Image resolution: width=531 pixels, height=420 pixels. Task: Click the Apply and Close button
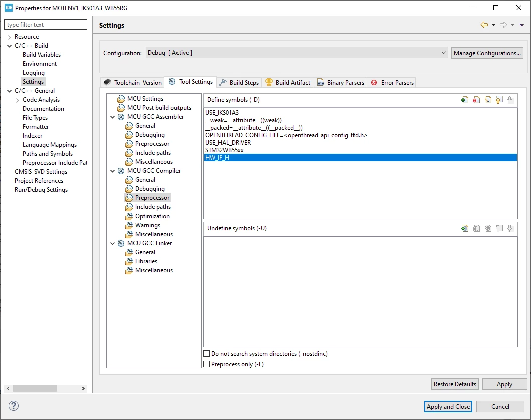(x=448, y=407)
